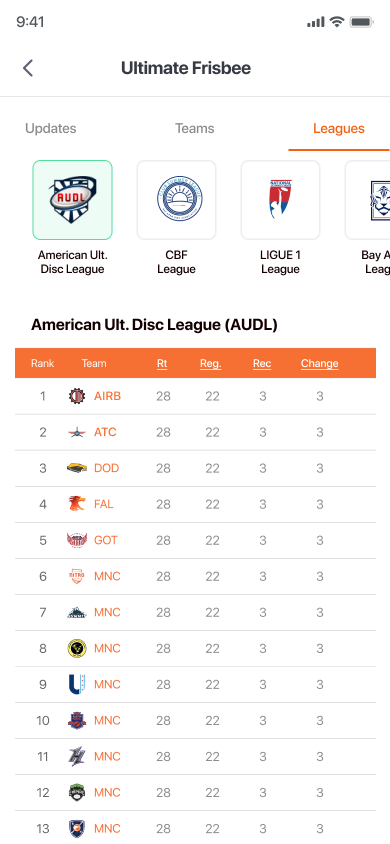This screenshot has width=390, height=844.
Task: Click the FAL team falcon logo
Action: 77,504
